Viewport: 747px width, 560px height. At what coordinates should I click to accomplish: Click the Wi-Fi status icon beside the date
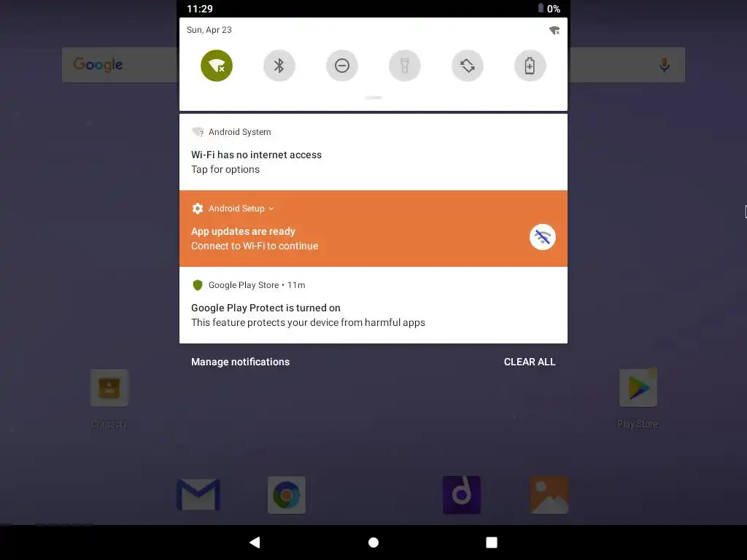(x=554, y=31)
